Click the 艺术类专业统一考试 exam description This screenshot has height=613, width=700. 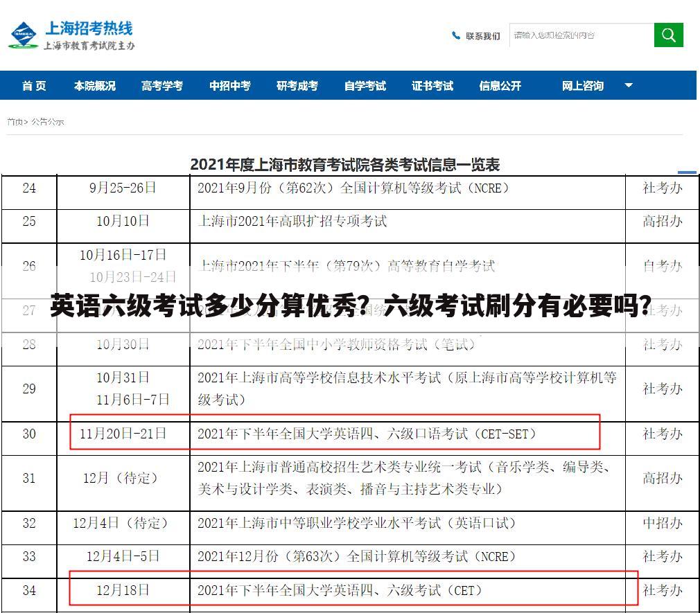[404, 478]
